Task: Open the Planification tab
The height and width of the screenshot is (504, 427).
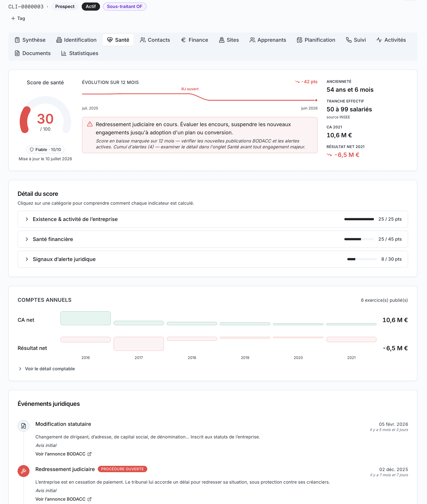Action: [316, 40]
